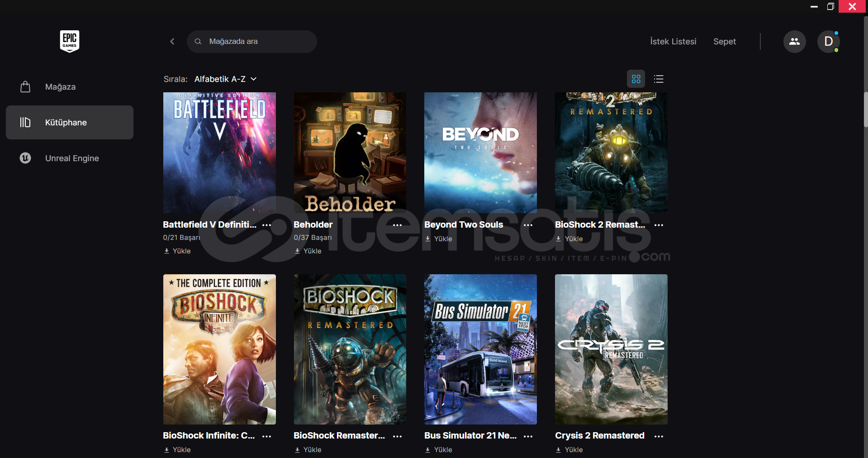The height and width of the screenshot is (458, 868).
Task: Open the Crysis 2 Remastered cover
Action: tap(611, 349)
